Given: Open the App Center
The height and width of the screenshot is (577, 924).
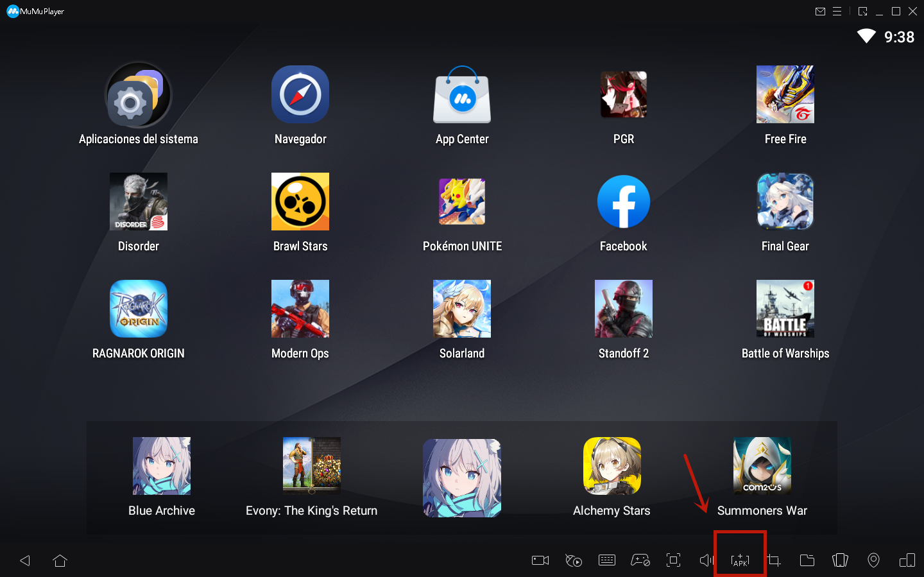Looking at the screenshot, I should [462, 94].
